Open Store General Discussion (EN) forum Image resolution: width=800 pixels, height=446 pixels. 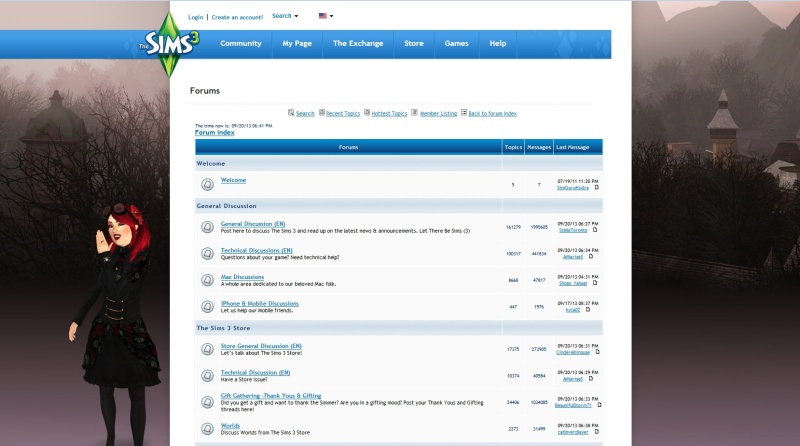tap(261, 346)
